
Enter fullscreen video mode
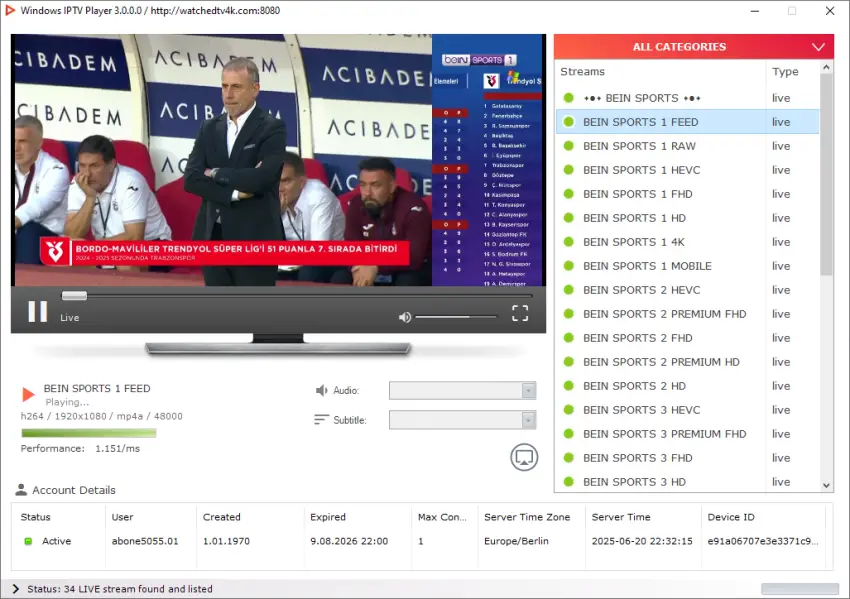tap(520, 313)
